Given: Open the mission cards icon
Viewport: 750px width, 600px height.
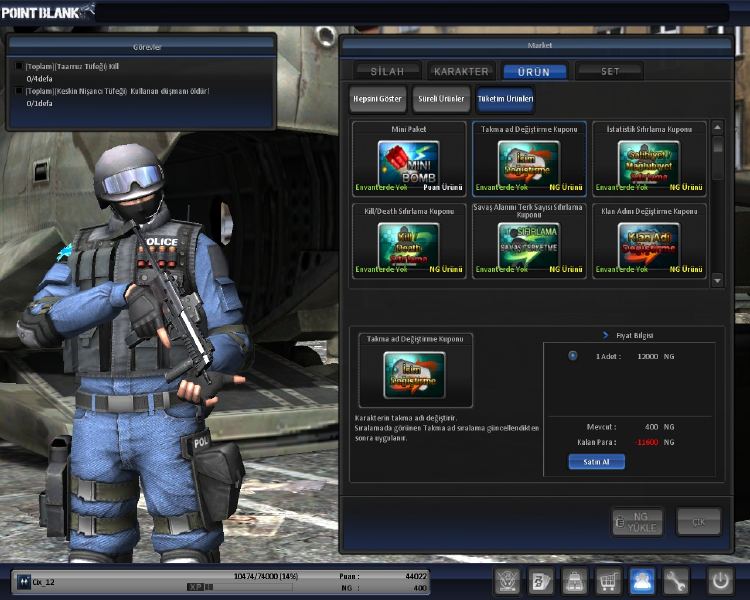Looking at the screenshot, I should tap(540, 581).
